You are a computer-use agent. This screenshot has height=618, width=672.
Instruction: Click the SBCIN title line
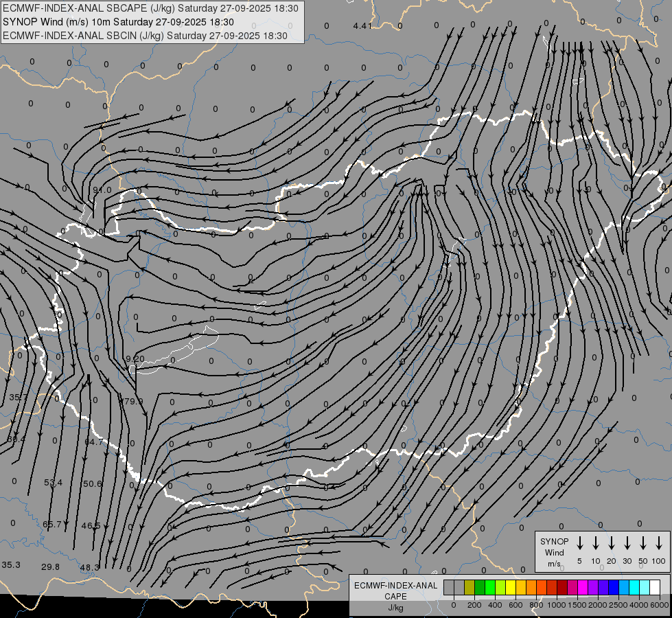point(145,36)
